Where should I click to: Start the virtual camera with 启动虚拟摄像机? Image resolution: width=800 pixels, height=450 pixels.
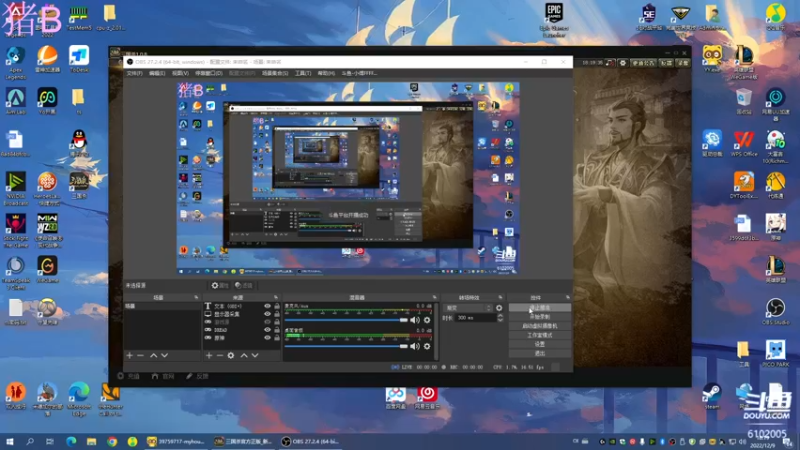click(540, 326)
